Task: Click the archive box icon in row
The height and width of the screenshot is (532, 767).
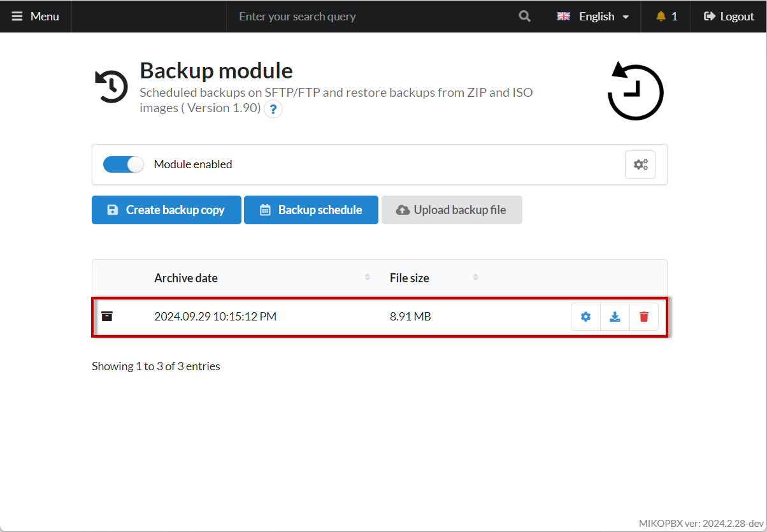Action: coord(107,316)
